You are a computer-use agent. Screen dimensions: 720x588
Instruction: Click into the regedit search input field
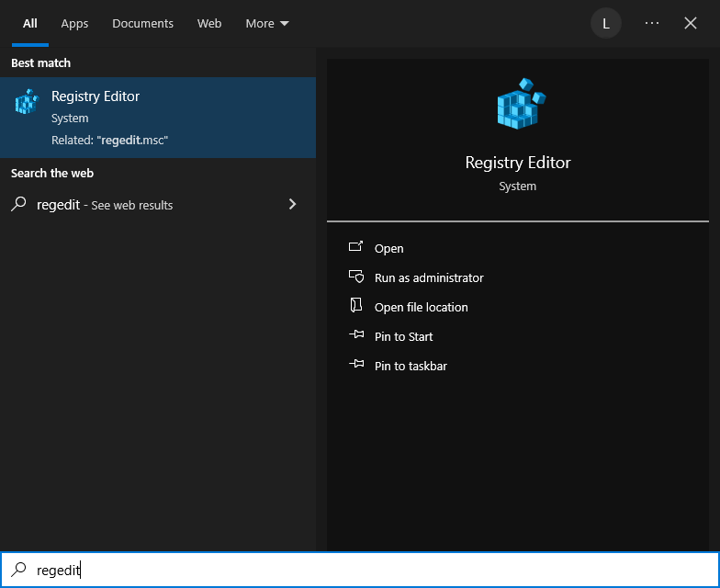(360, 570)
